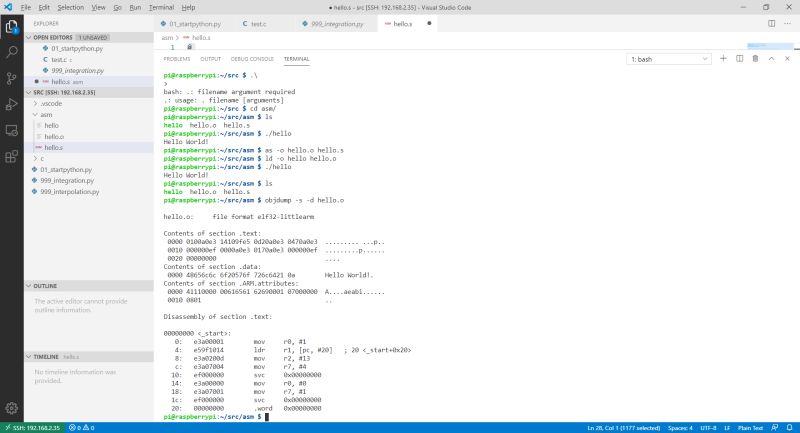Switch to the Debug Console tab
Viewport: 800px width, 433px height.
(x=252, y=59)
